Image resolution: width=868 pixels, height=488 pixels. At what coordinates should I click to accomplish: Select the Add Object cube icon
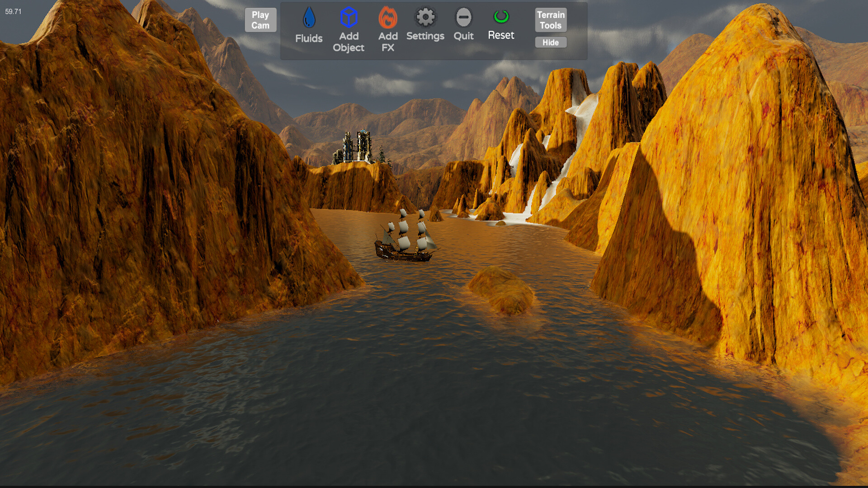pyautogui.click(x=348, y=17)
